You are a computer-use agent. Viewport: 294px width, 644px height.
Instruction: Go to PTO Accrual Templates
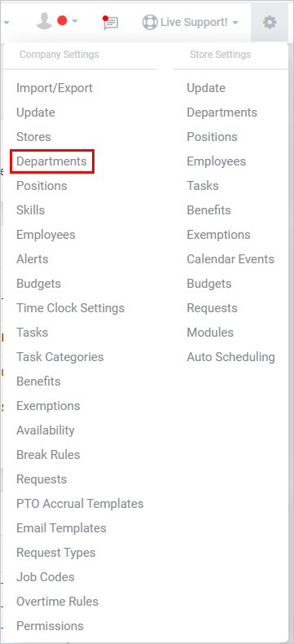click(x=80, y=504)
